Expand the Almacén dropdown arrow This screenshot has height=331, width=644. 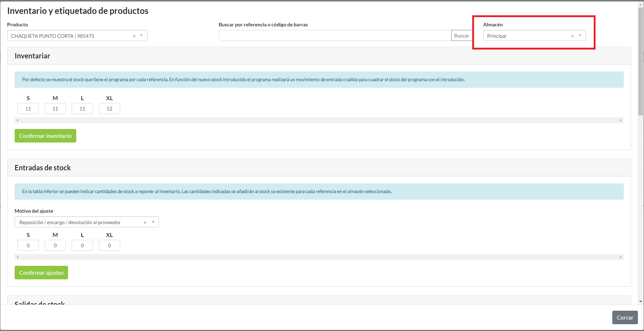click(580, 36)
